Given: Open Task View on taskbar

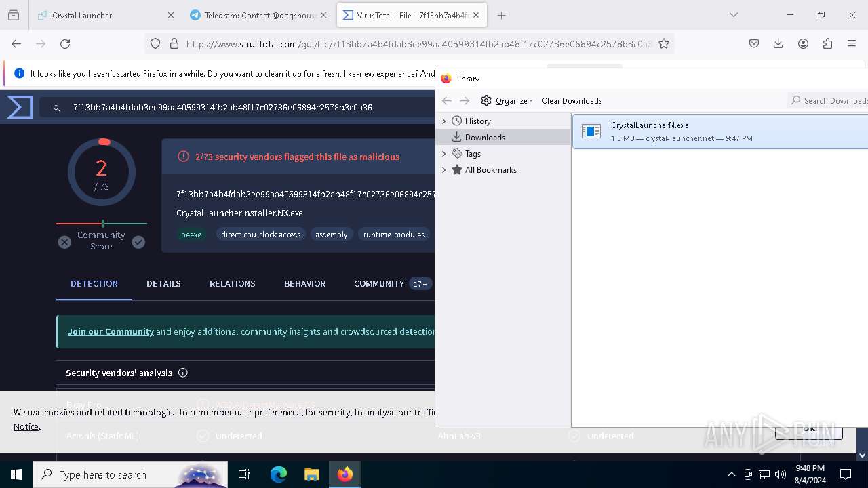Looking at the screenshot, I should click(244, 474).
